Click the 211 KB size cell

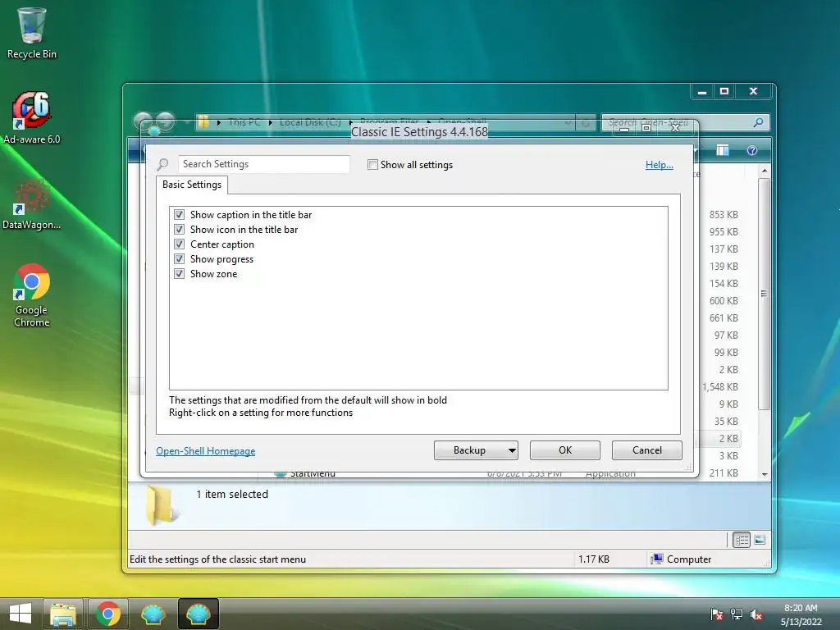(724, 473)
